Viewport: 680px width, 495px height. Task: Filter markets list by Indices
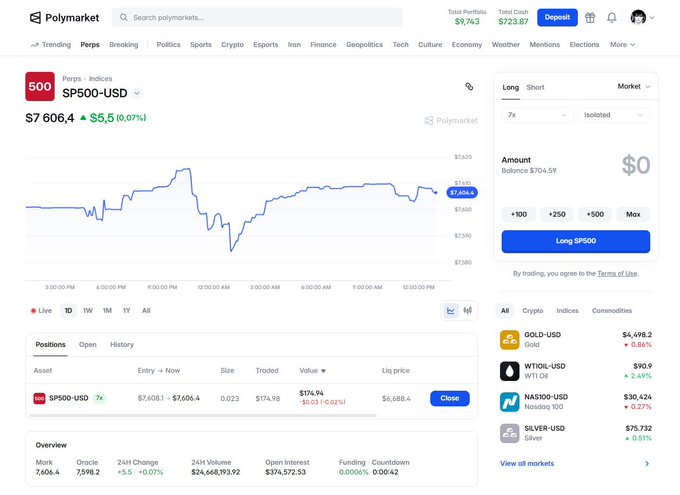(567, 311)
